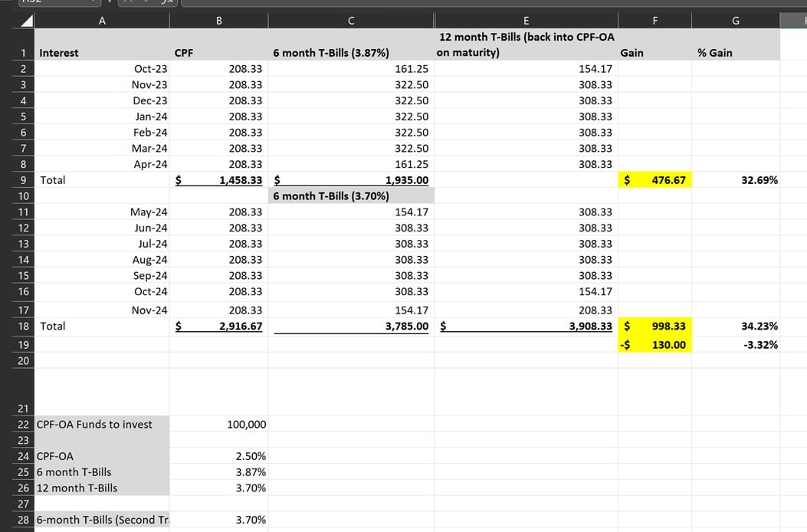807x532 pixels.
Task: Click highlighted gain cell 476.67
Action: (x=654, y=180)
